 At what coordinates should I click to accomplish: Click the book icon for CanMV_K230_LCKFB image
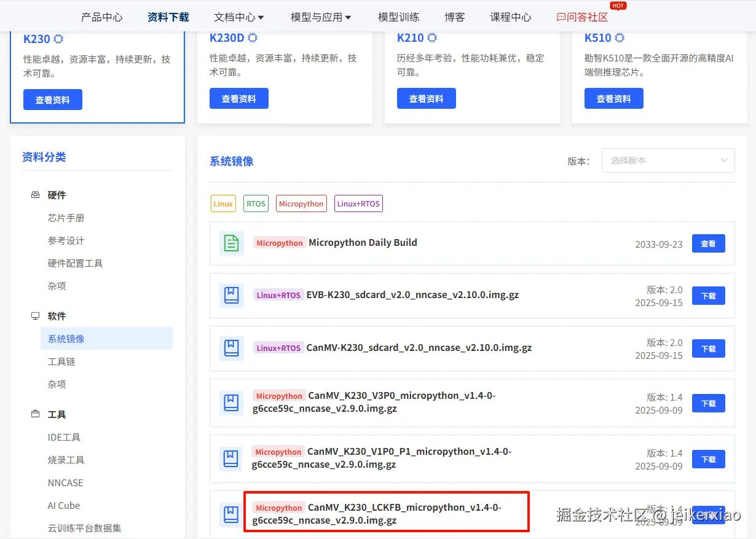click(x=231, y=514)
